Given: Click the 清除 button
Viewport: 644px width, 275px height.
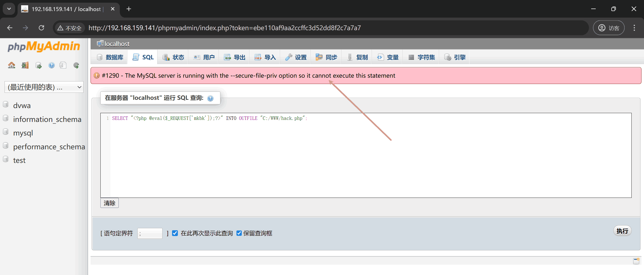Looking at the screenshot, I should tap(109, 203).
